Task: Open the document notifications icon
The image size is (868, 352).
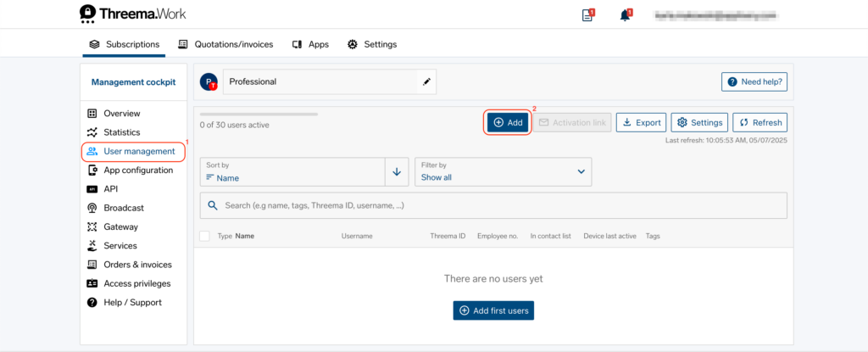Action: (587, 15)
